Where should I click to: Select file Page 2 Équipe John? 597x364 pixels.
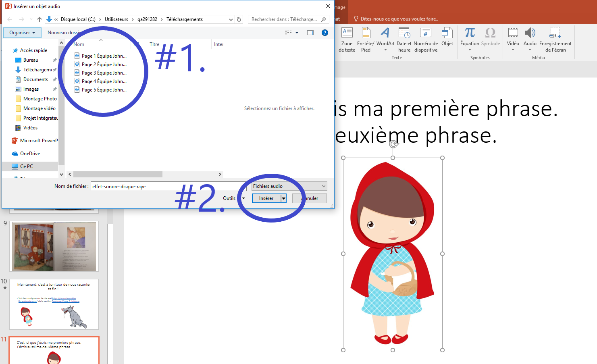tap(101, 64)
